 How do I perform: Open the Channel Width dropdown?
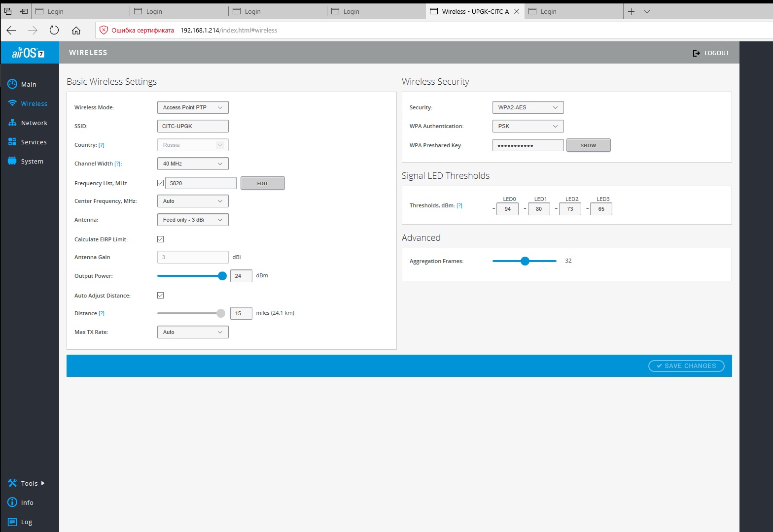click(193, 164)
